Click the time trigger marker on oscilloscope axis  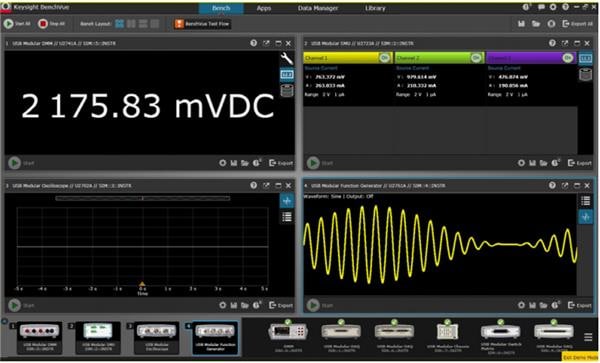(x=142, y=284)
